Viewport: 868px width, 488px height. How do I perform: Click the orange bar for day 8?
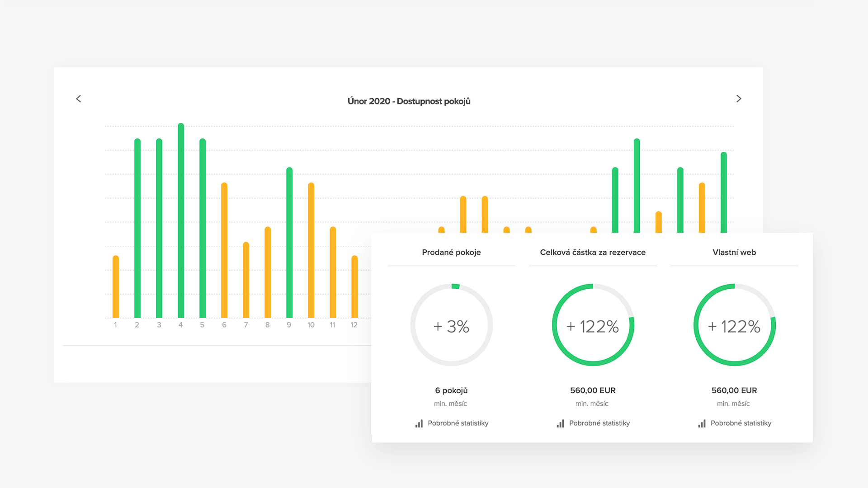pyautogui.click(x=268, y=272)
